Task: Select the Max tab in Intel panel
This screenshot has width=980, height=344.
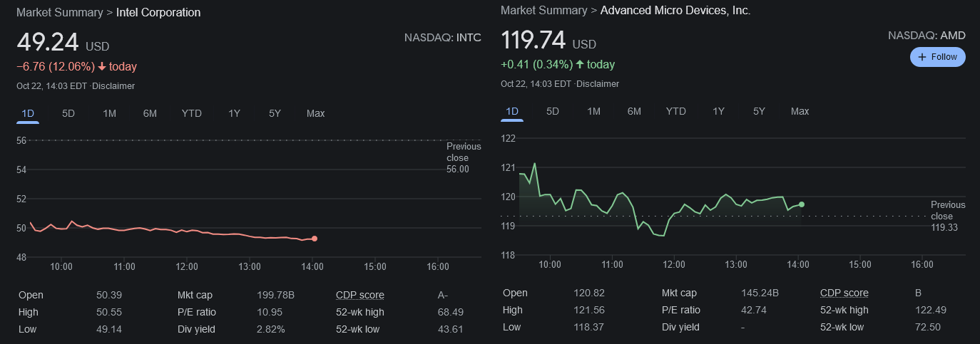Action: pos(315,113)
